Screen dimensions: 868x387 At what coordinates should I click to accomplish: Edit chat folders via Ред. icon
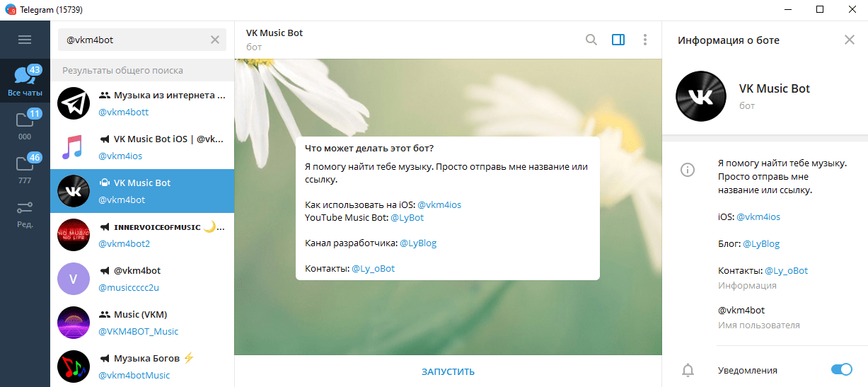coord(25,212)
